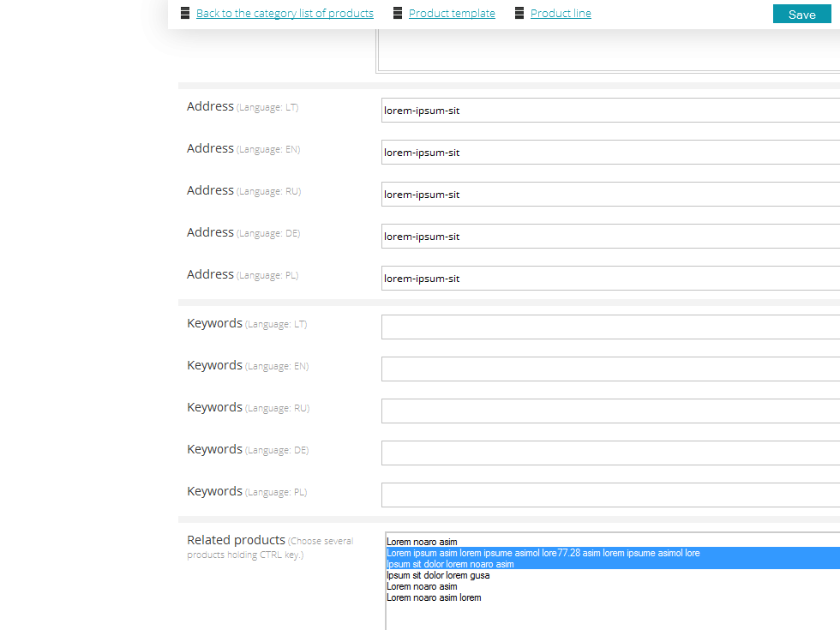This screenshot has width=840, height=630.
Task: Click the icon beside Product template
Action: [398, 14]
